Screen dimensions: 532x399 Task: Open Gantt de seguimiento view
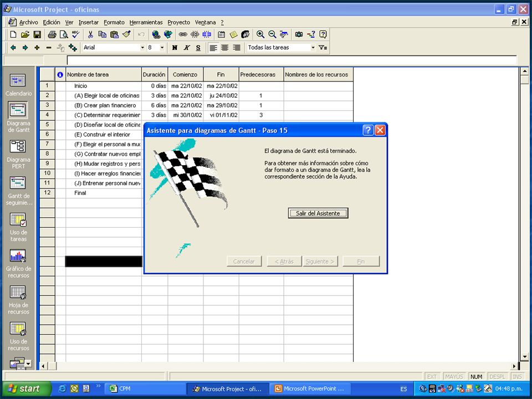coord(18,191)
